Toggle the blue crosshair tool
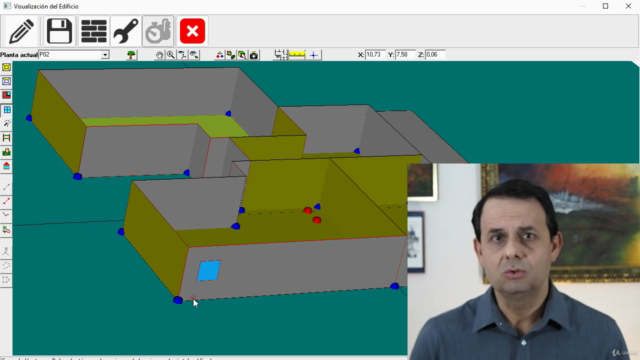This screenshot has width=640, height=360. [x=313, y=55]
